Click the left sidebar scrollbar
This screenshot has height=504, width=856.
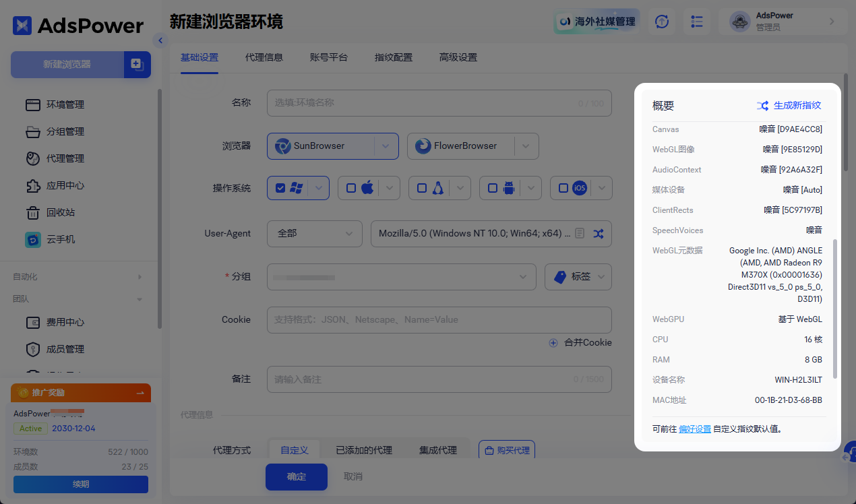coord(160,209)
